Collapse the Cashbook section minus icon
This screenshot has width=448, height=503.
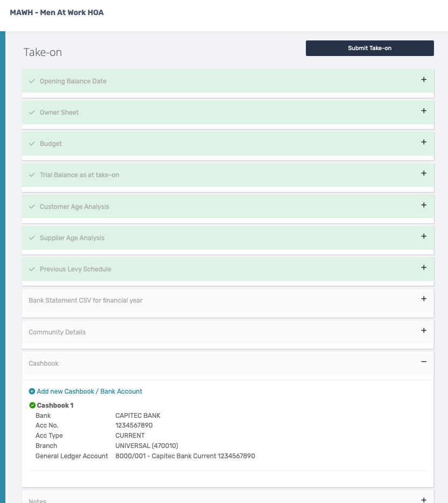coord(424,361)
